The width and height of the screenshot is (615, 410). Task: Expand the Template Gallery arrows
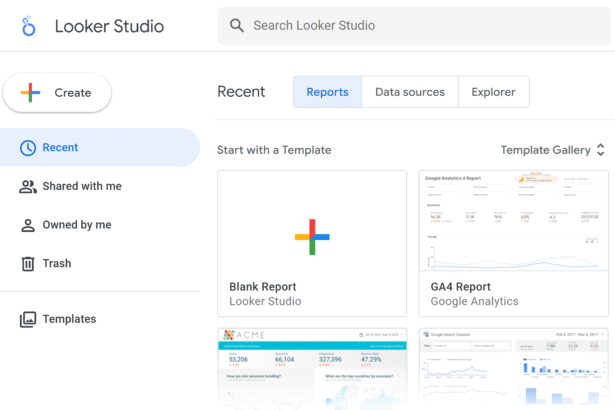click(x=600, y=150)
